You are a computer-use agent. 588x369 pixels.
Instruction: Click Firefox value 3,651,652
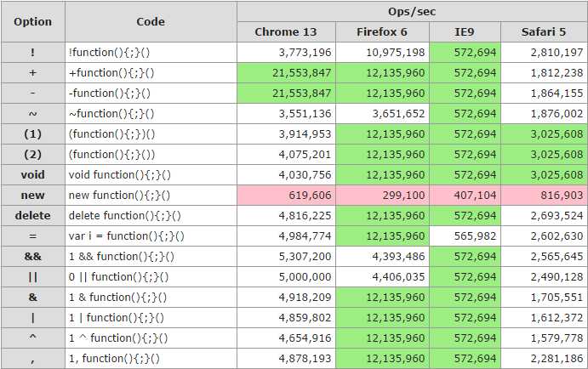382,114
